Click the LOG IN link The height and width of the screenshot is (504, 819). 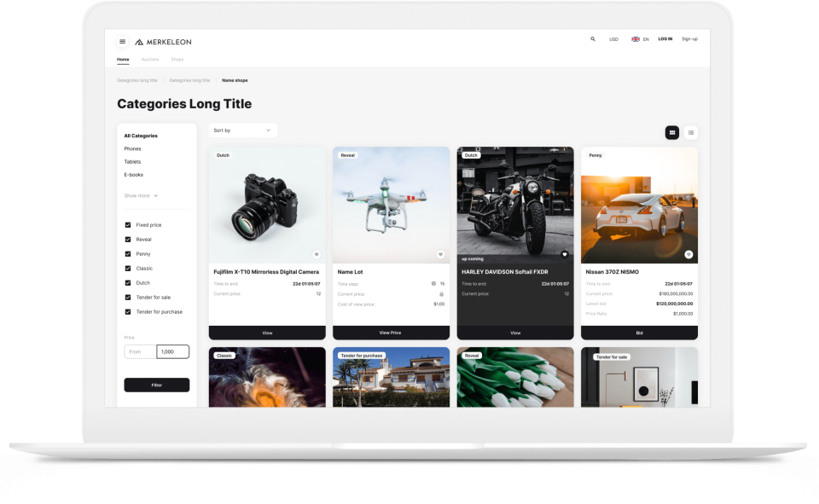click(x=665, y=39)
